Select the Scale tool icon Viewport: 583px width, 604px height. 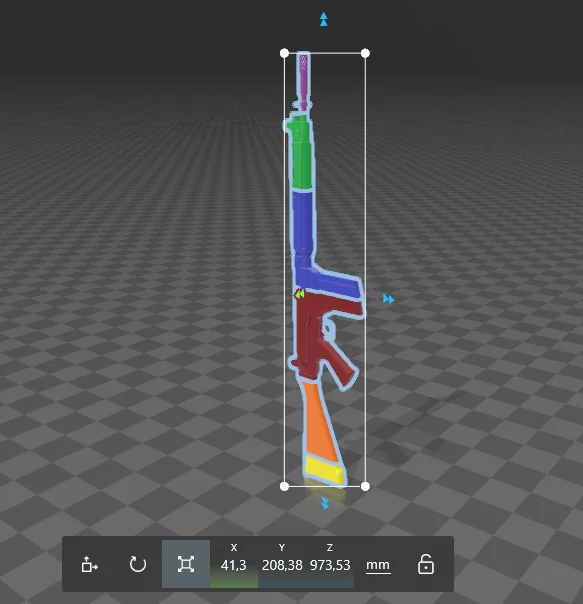(x=186, y=564)
